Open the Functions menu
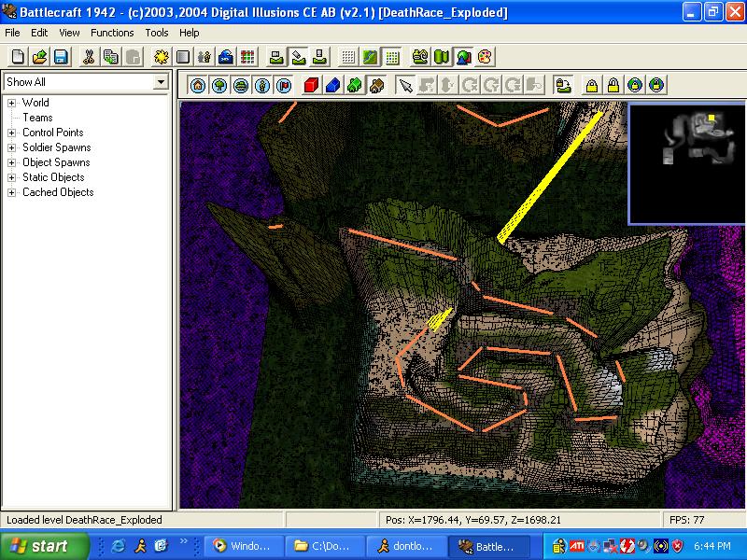Screen dimensions: 747x560 click(x=112, y=33)
